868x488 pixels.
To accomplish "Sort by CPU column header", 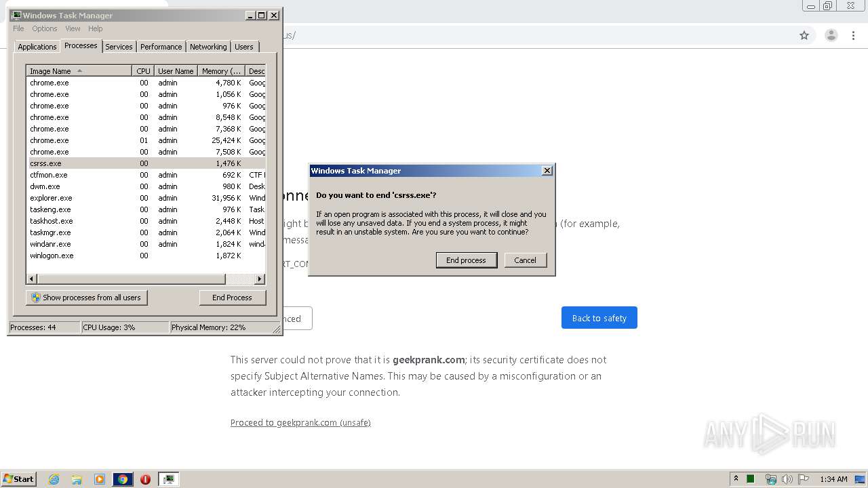I will [x=143, y=71].
